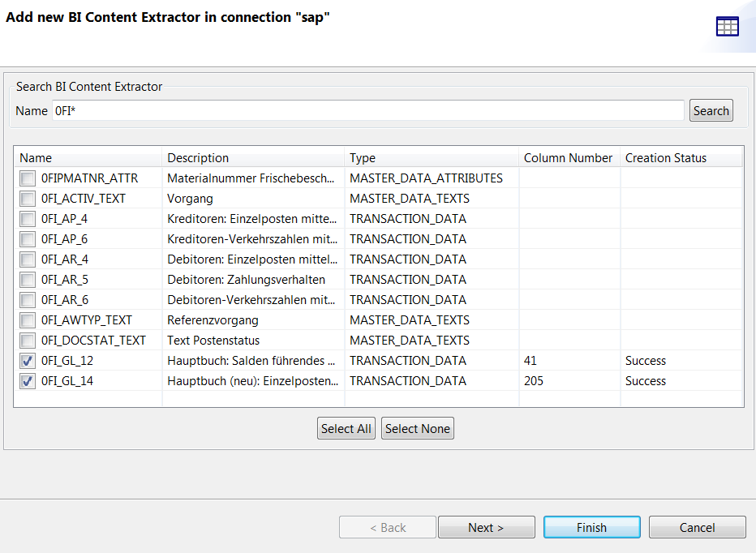Image resolution: width=756 pixels, height=553 pixels.
Task: Uncheck the 0FI_GL_14 extractor
Action: (27, 380)
